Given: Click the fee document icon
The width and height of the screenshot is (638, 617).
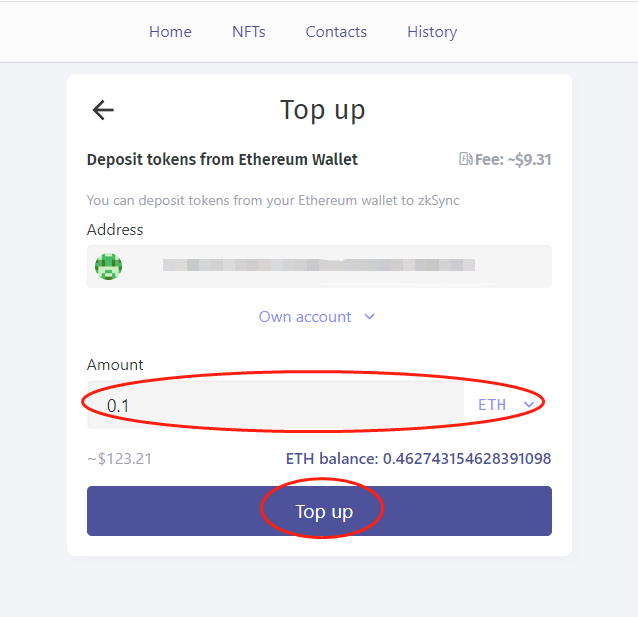Looking at the screenshot, I should [465, 159].
